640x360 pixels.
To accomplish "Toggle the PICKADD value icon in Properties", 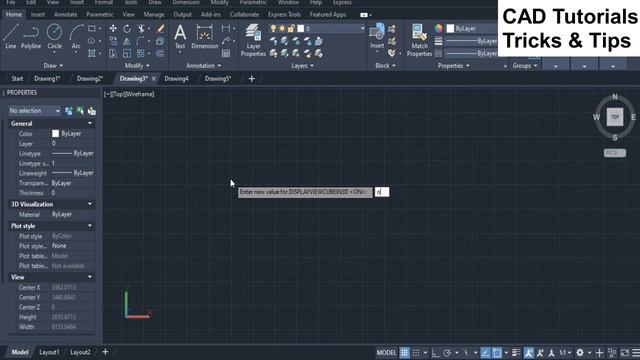I will tap(69, 111).
